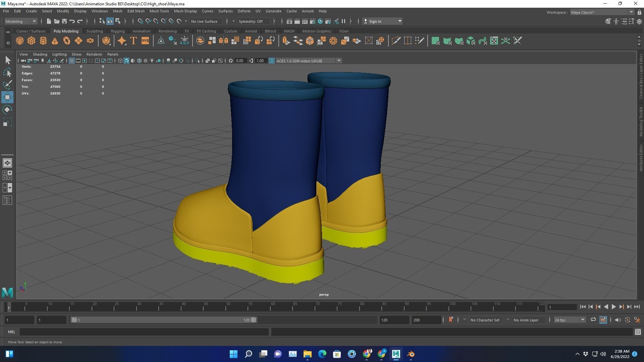Create a polygon cube from shelf
The height and width of the screenshot is (362, 644).
click(32, 41)
